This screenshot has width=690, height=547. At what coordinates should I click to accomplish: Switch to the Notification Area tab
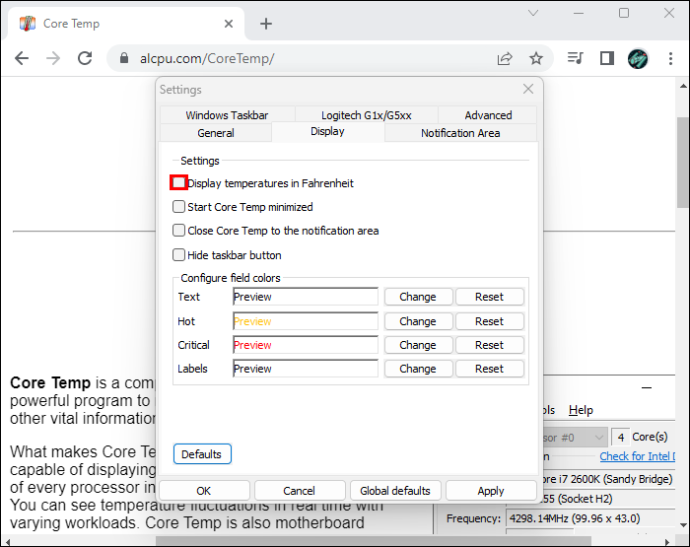(460, 133)
